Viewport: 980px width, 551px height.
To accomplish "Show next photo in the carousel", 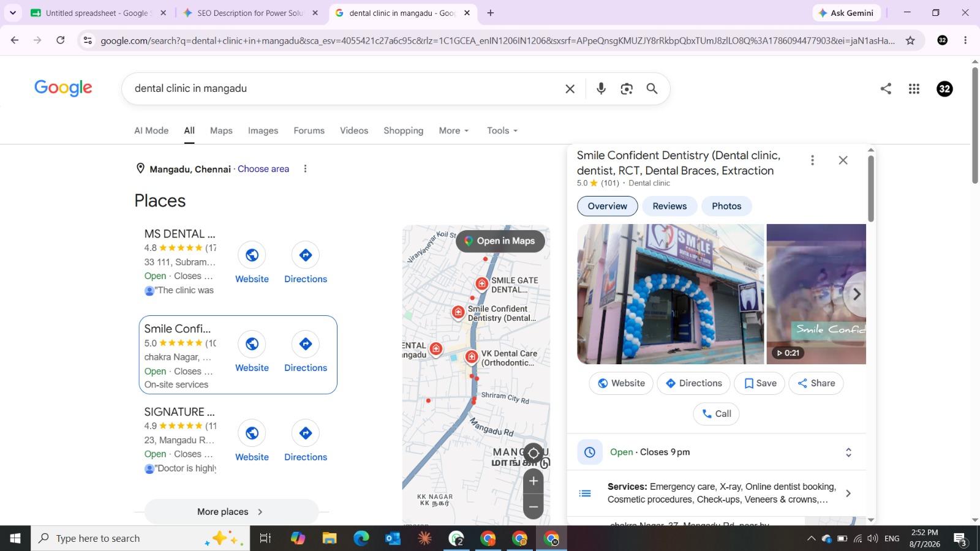I will click(x=856, y=294).
